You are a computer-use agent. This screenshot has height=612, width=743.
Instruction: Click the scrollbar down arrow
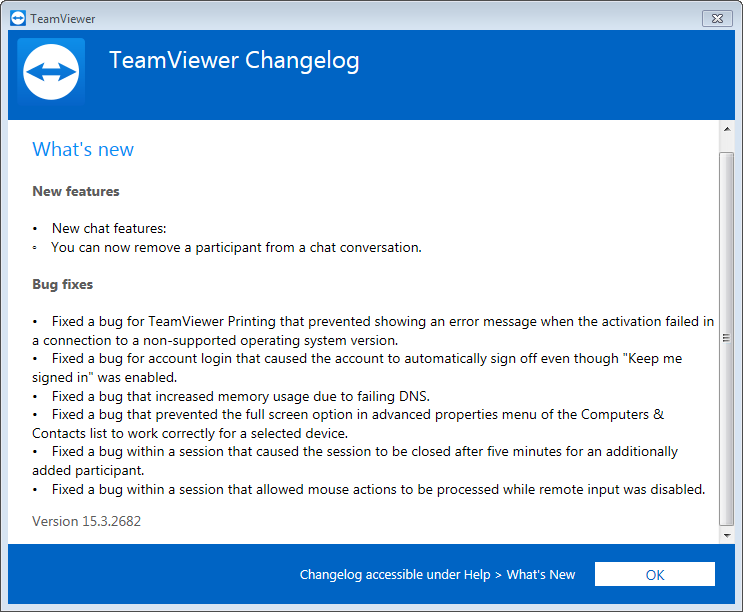tap(727, 536)
